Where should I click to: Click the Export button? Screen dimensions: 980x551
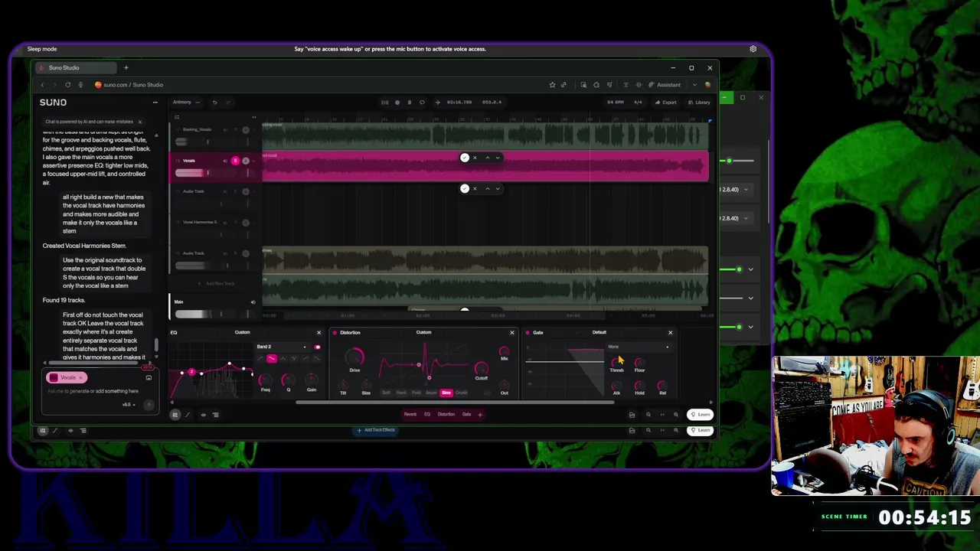tap(666, 102)
